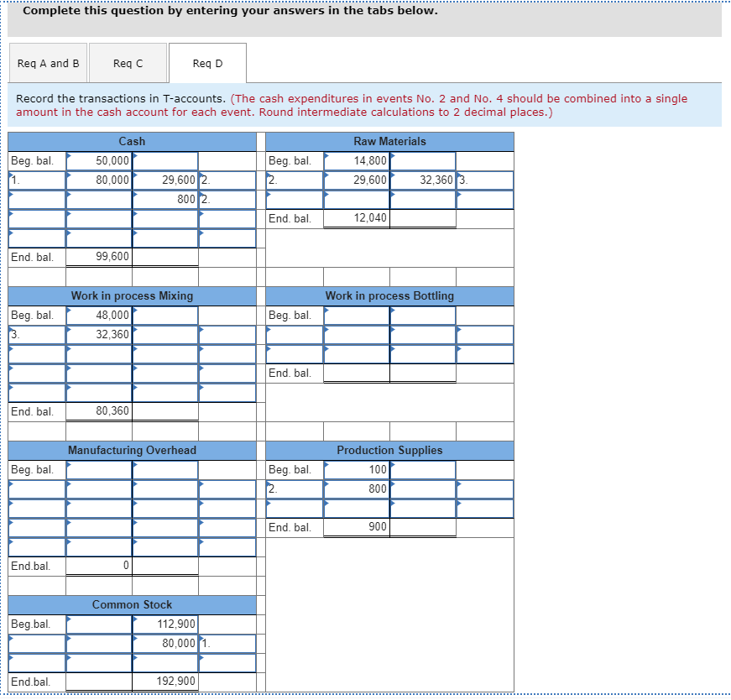Click the Cash credit entry 800

coord(165,199)
